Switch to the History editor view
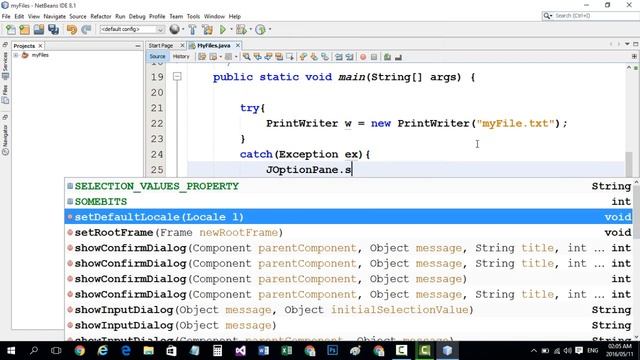The height and width of the screenshot is (360, 640). (x=181, y=57)
